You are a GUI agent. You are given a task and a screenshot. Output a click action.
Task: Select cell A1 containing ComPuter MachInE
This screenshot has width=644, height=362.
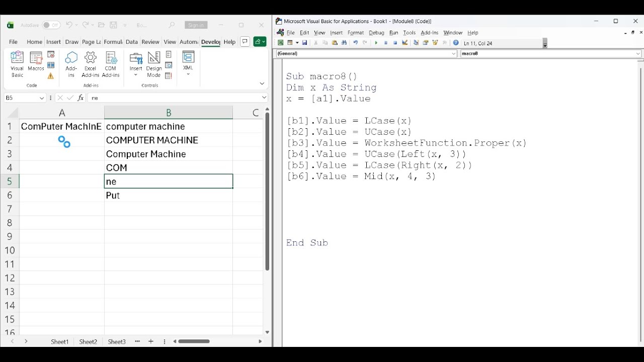coord(62,127)
